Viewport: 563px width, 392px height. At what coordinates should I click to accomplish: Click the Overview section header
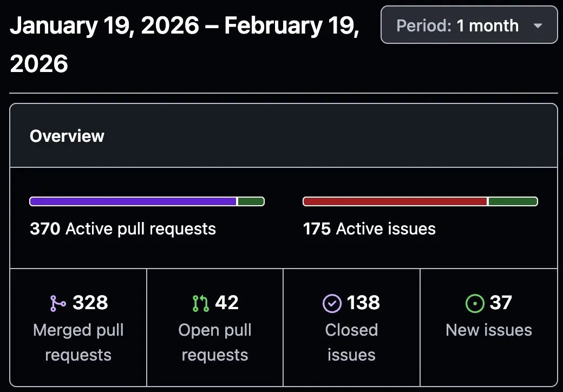[x=67, y=136]
